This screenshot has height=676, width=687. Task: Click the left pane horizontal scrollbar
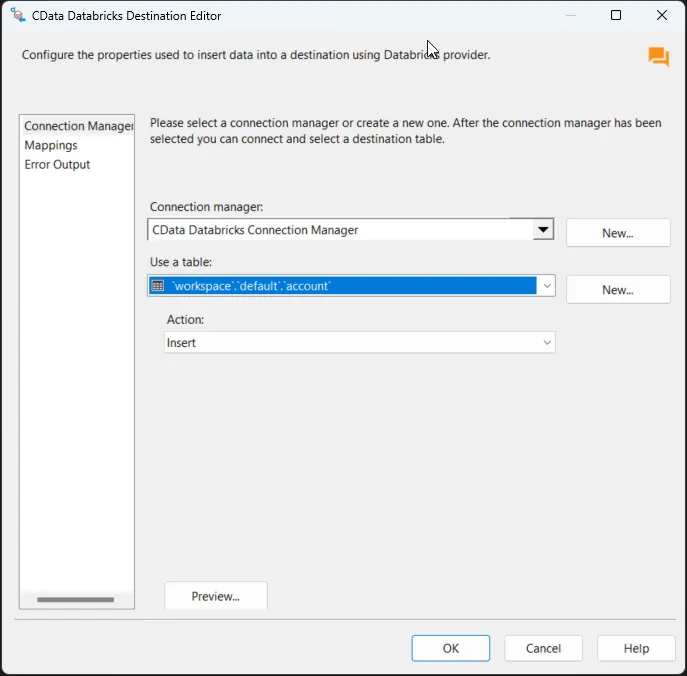click(x=76, y=599)
